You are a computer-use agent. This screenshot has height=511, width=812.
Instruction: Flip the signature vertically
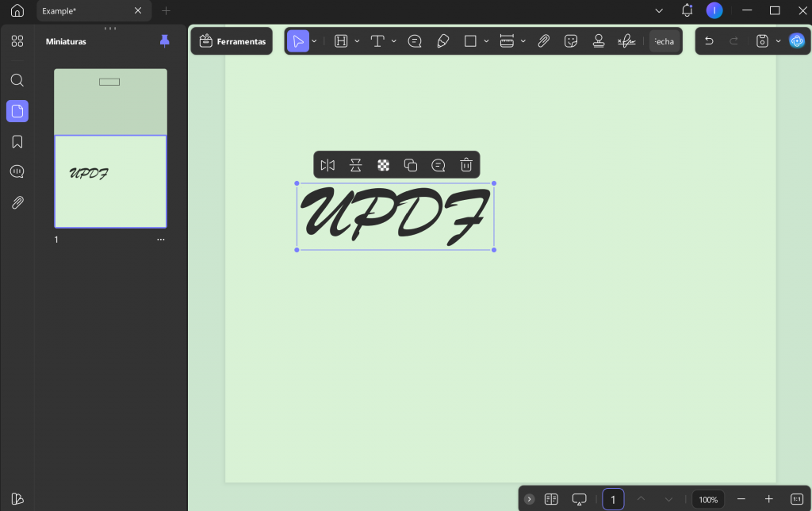355,165
